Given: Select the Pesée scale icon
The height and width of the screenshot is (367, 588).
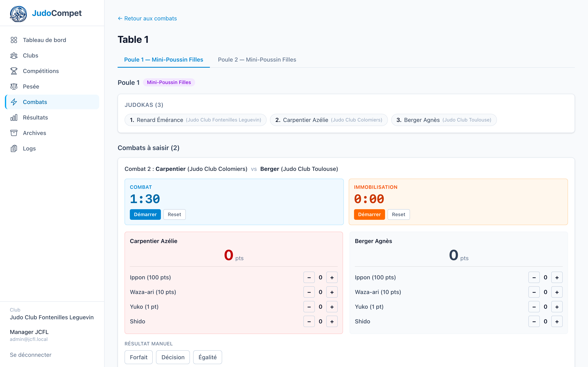Looking at the screenshot, I should (x=14, y=87).
